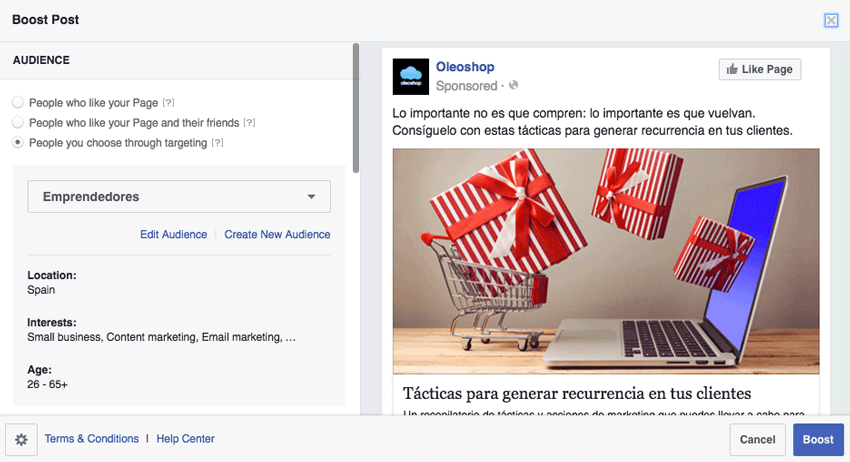Viewport: 850px width, 462px height.
Task: Select People who like your Page
Action: pos(18,102)
